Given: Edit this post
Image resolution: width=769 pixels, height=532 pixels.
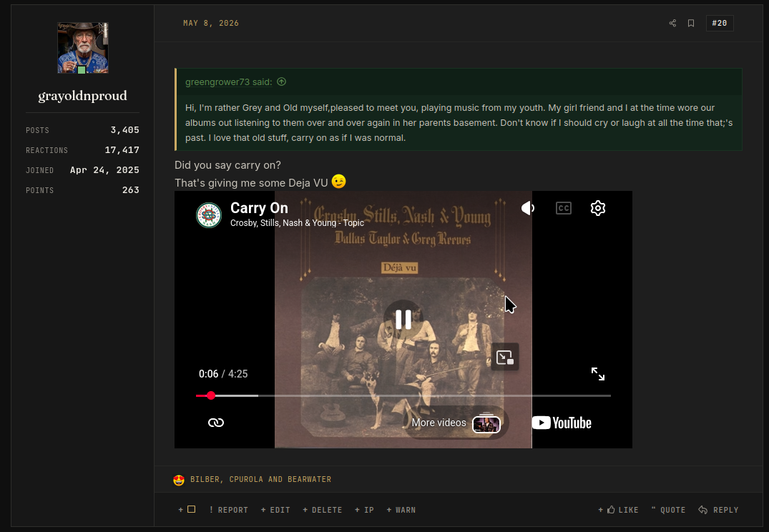Looking at the screenshot, I should pos(275,510).
